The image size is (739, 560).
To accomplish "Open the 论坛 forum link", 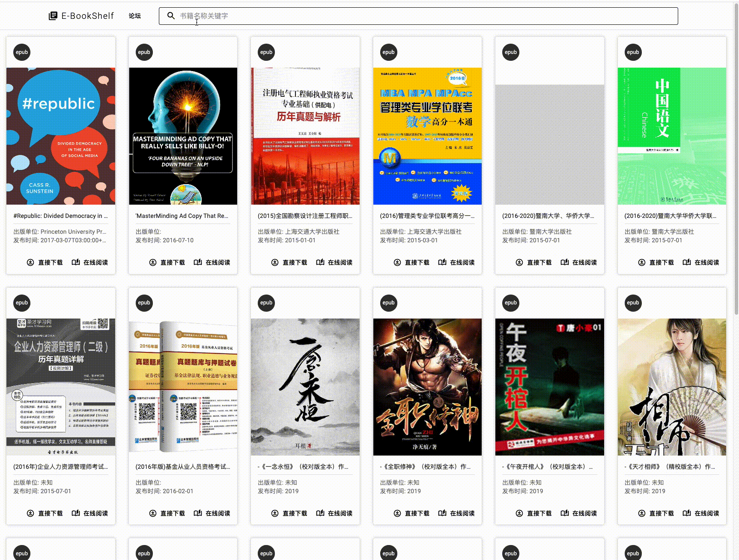I will (135, 16).
